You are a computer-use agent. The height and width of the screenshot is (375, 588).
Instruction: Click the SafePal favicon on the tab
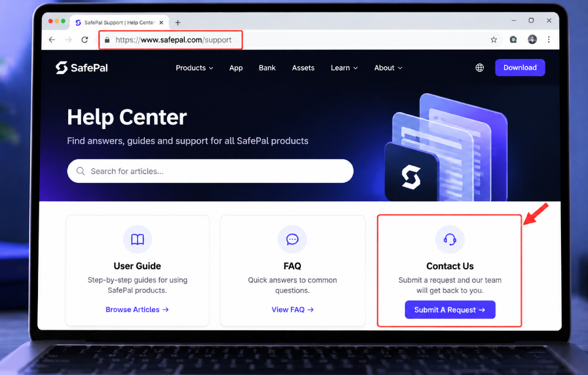(x=79, y=22)
